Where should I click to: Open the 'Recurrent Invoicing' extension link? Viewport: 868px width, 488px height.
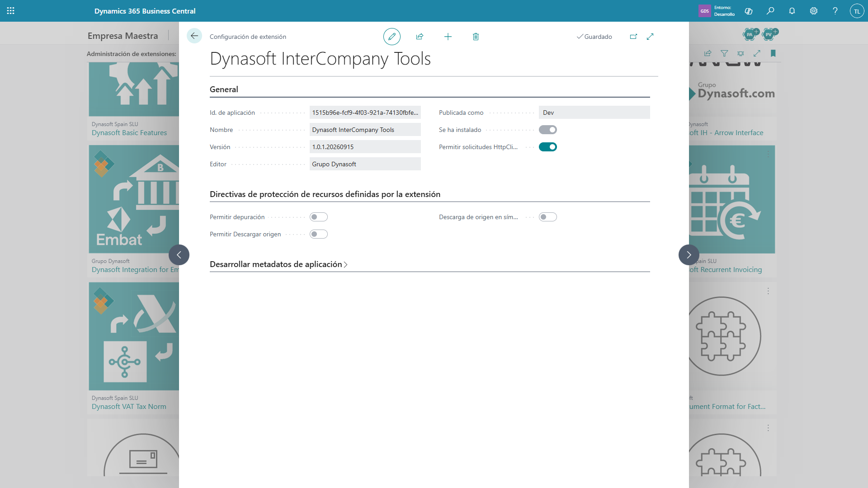(726, 270)
